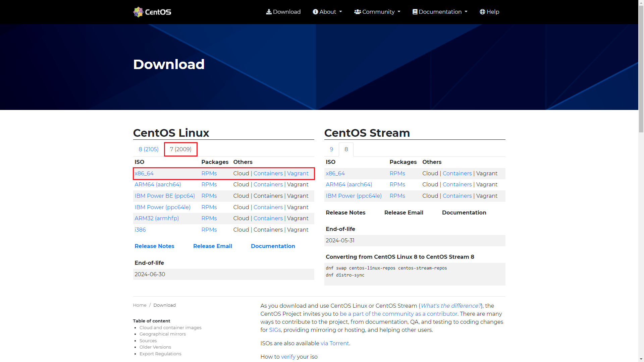Click the via Torrent link
The width and height of the screenshot is (644, 362).
click(x=335, y=344)
